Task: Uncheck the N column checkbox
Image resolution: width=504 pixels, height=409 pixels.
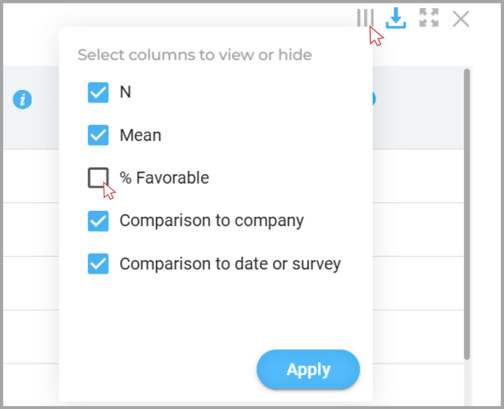Action: 98,92
